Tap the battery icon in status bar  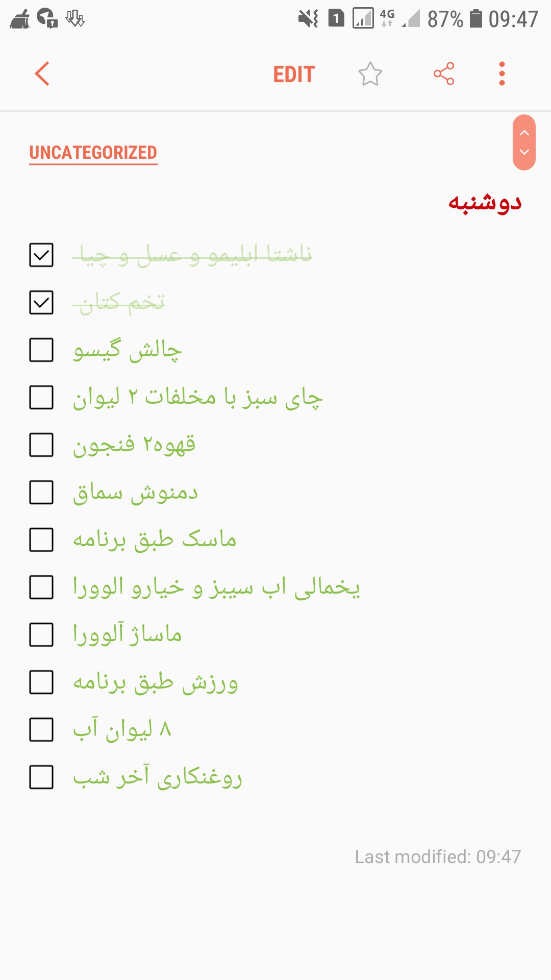475,19
